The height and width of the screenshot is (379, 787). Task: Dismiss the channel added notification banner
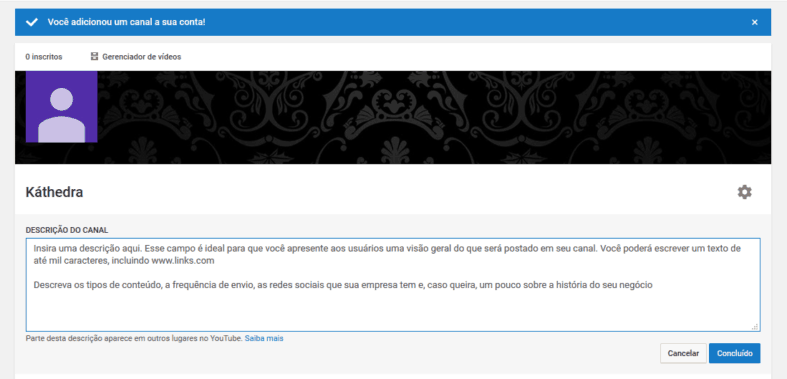754,22
